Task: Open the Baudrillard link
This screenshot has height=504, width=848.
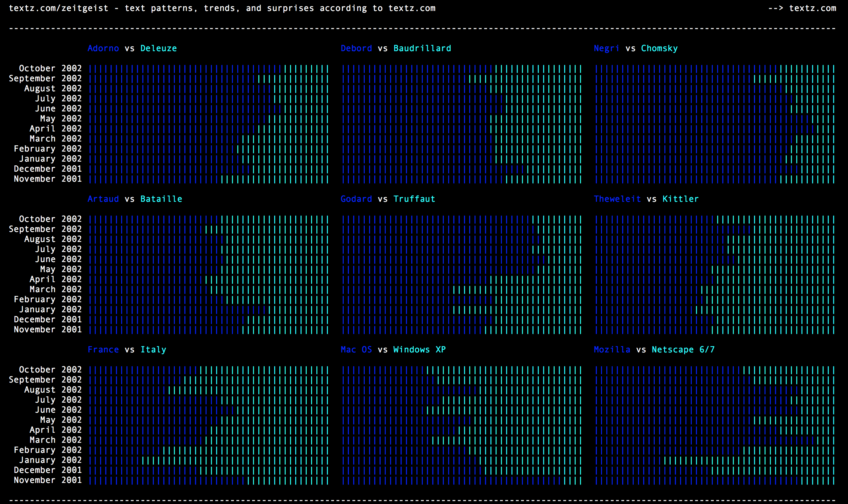Action: coord(422,48)
